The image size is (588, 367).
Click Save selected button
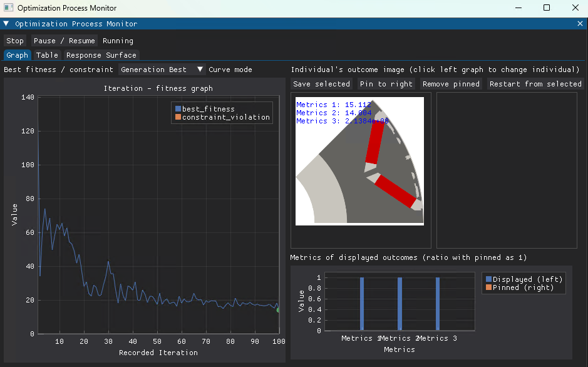[x=321, y=84]
